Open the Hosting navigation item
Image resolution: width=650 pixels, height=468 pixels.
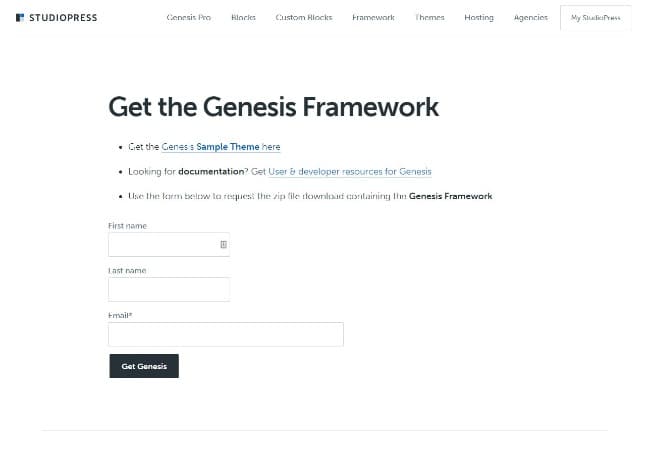click(x=479, y=17)
